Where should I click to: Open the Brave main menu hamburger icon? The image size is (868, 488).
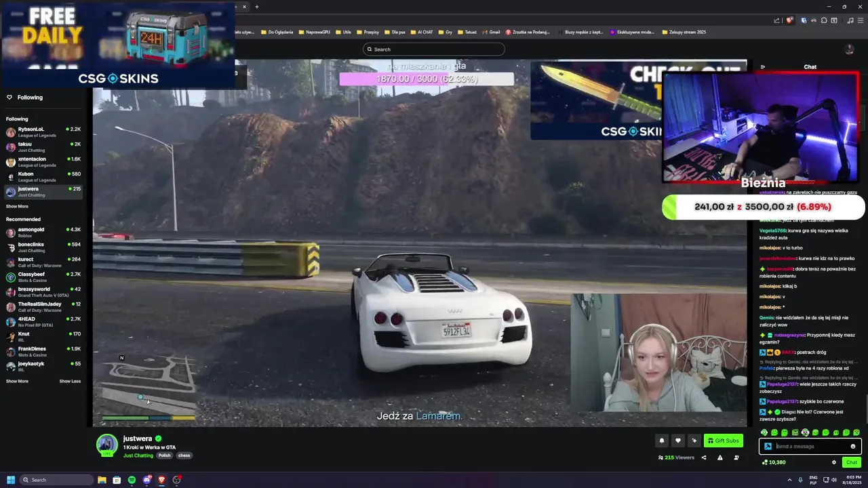coord(860,20)
